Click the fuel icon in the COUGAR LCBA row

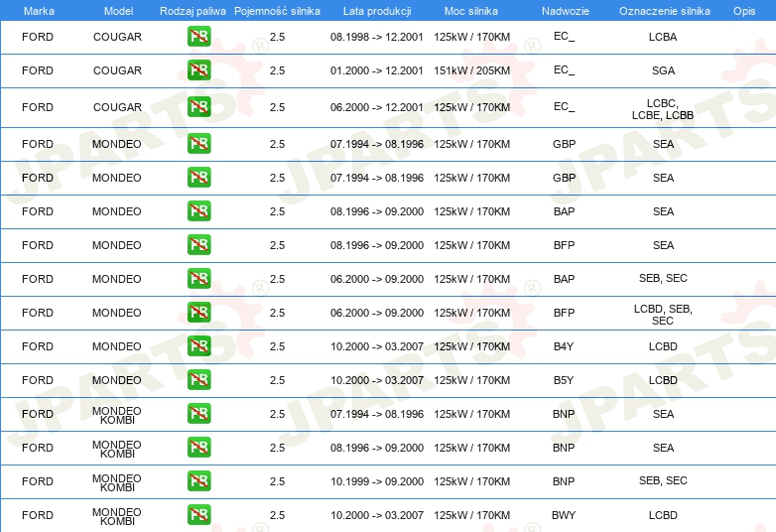click(x=198, y=37)
